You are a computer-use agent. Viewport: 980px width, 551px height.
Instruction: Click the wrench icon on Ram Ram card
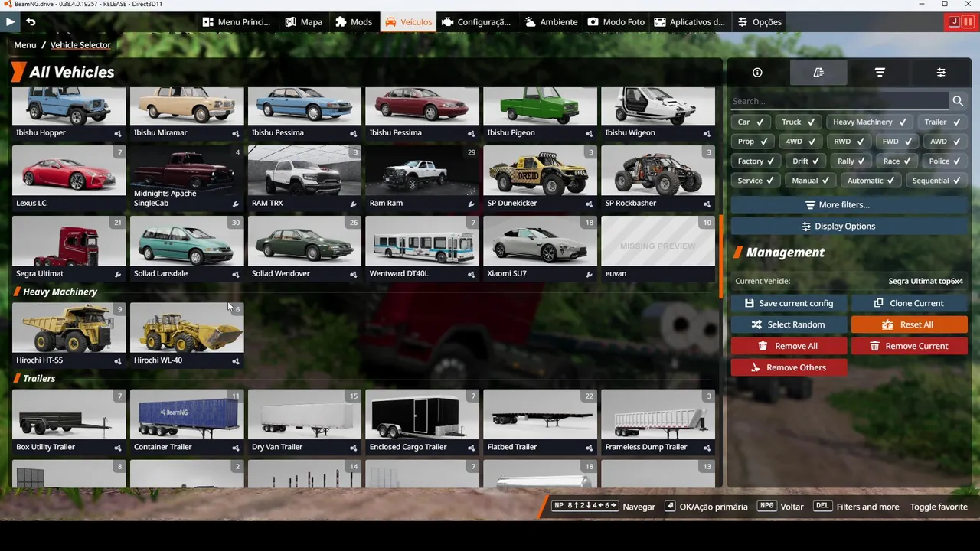pos(472,204)
